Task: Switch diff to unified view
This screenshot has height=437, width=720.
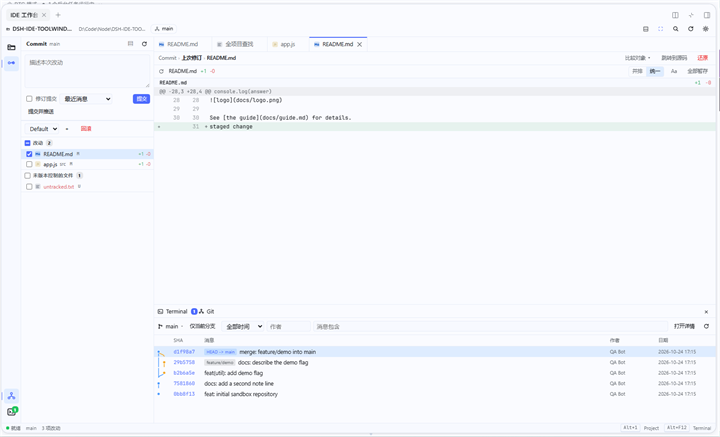Action: [655, 71]
